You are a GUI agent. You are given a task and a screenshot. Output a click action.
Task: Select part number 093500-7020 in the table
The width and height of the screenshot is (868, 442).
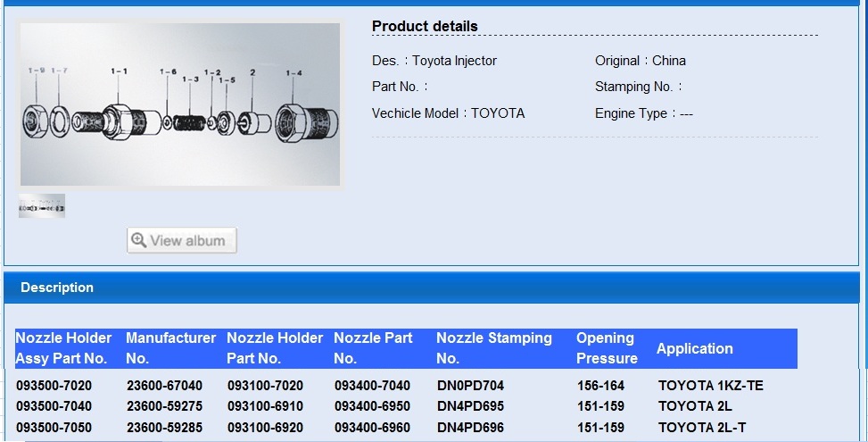point(54,386)
